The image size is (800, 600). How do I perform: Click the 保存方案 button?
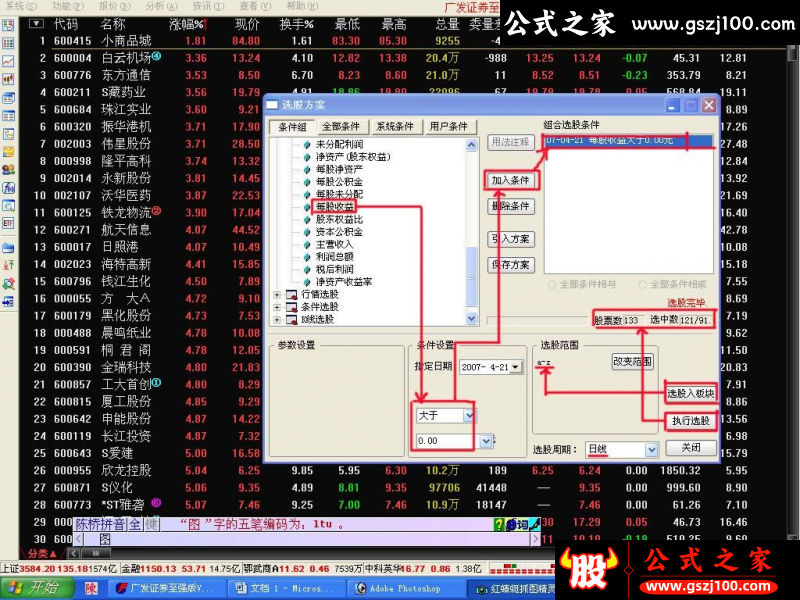(x=510, y=265)
